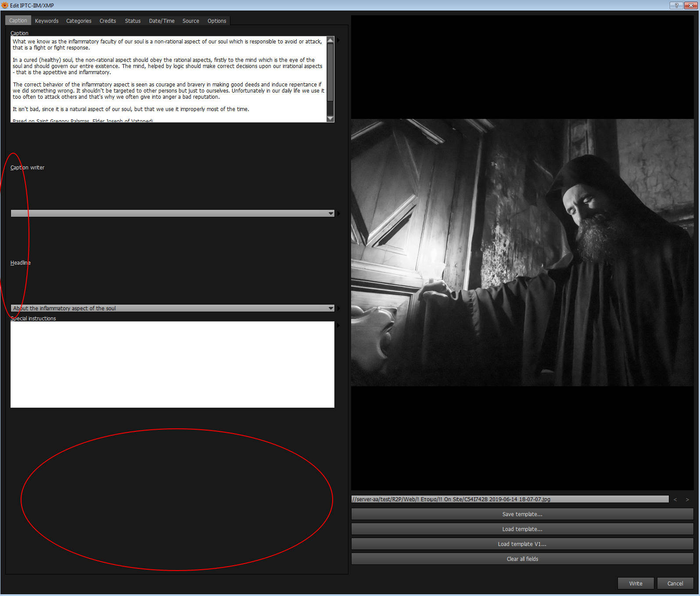The height and width of the screenshot is (596, 700).
Task: Open the Date/Time tab
Action: pyautogui.click(x=162, y=21)
